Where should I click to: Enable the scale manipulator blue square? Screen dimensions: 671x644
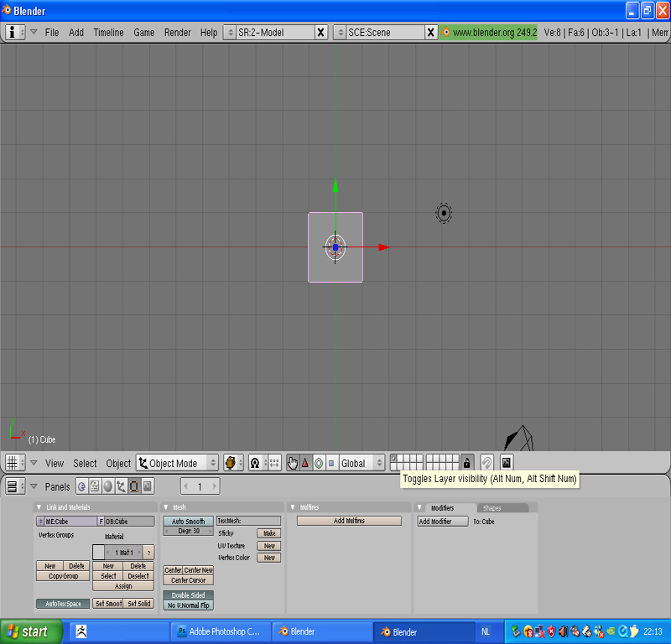(331, 463)
